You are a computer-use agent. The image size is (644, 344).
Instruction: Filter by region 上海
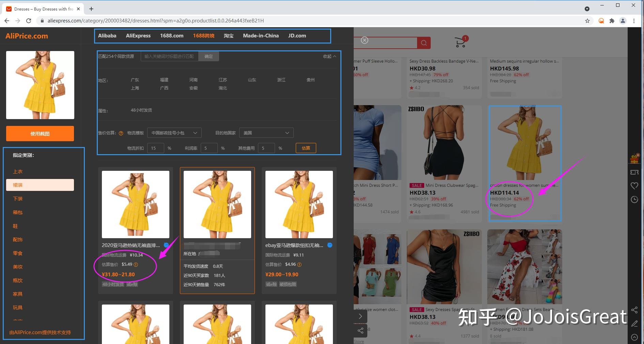(x=135, y=88)
